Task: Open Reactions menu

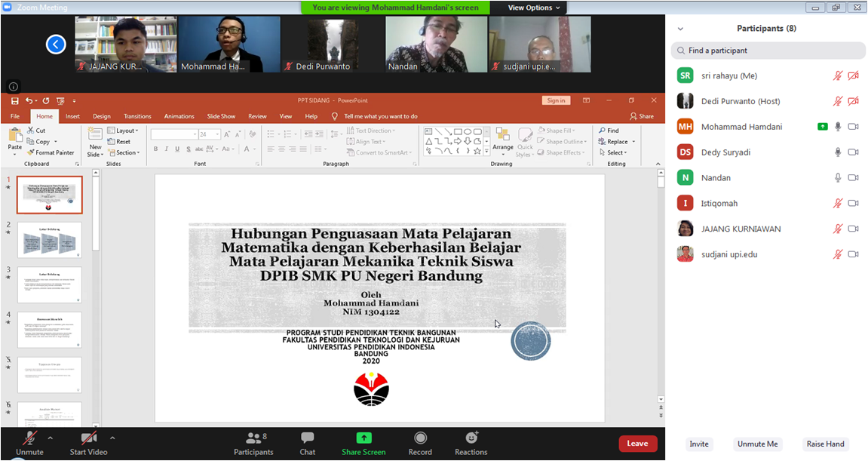Action: tap(471, 444)
